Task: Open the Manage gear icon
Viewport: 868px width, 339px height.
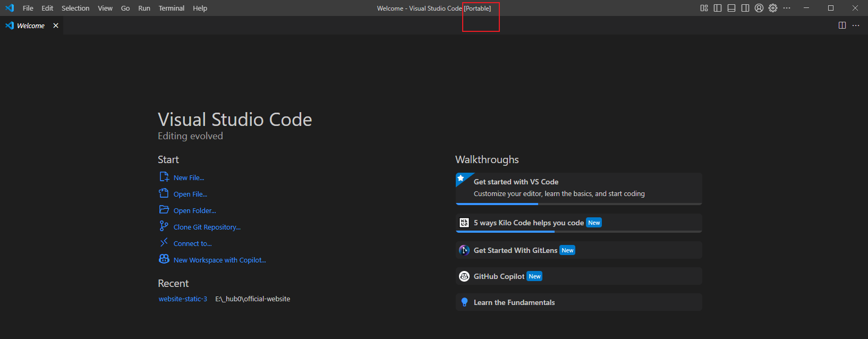Action: [x=773, y=8]
